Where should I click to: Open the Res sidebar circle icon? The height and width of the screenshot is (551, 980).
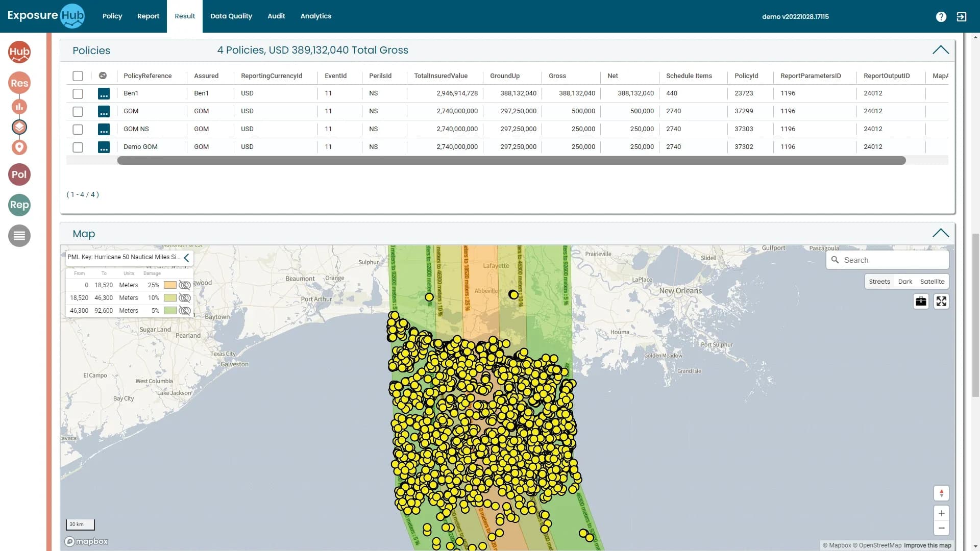(x=19, y=83)
